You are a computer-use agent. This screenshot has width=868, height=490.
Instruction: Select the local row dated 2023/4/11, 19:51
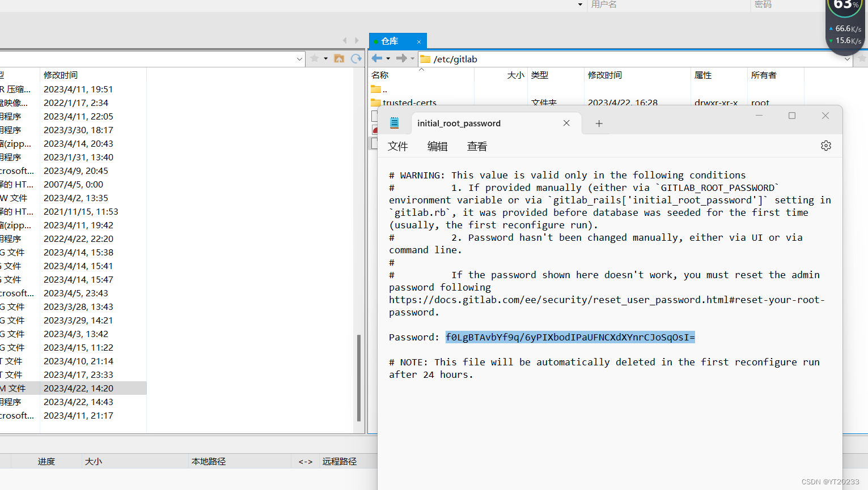[x=73, y=89]
